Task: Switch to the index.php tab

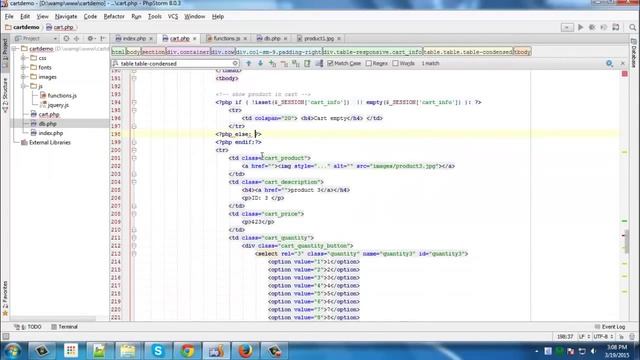Action: (134, 38)
